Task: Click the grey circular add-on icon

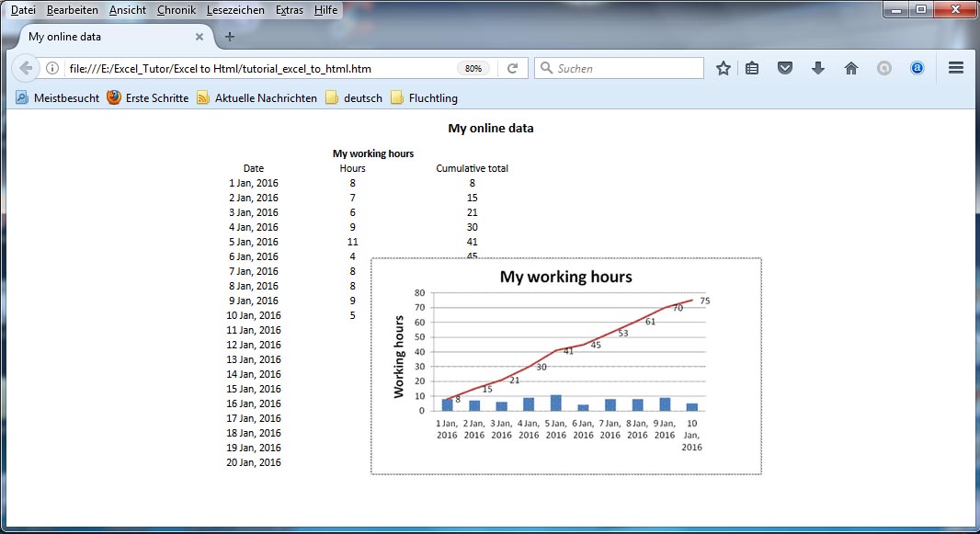Action: [x=883, y=68]
